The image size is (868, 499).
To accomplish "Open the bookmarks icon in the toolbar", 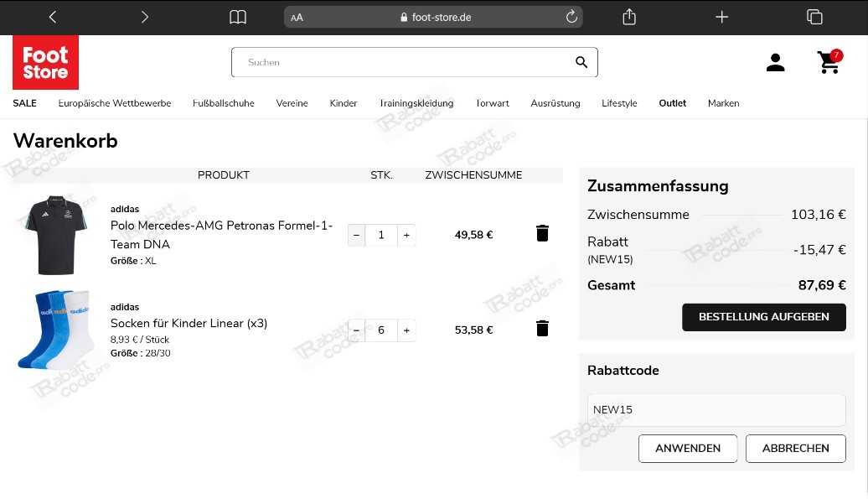I will 237,17.
